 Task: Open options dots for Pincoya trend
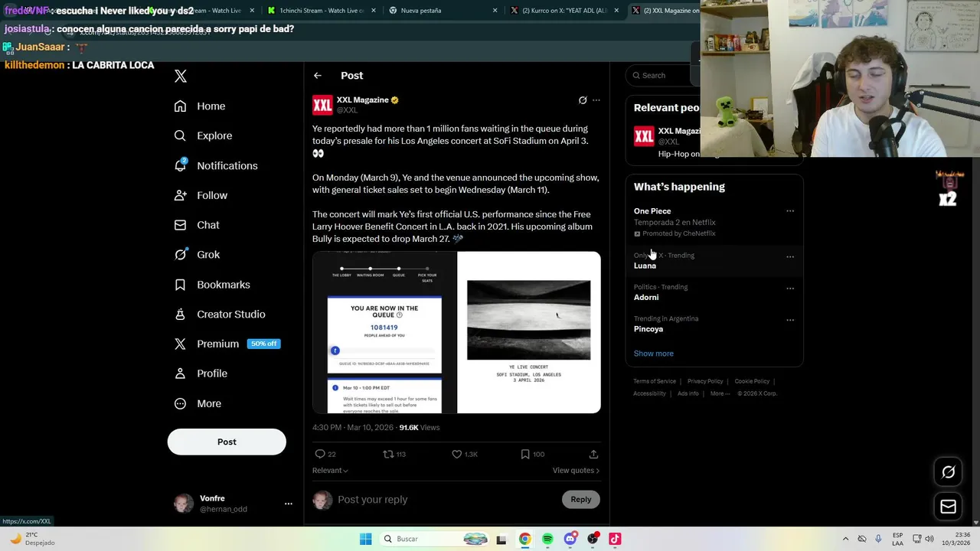point(790,320)
